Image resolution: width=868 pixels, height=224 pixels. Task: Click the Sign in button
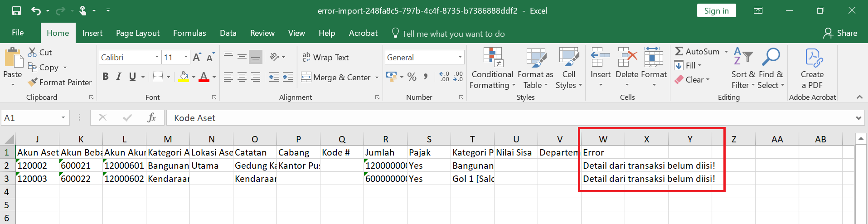coord(716,11)
